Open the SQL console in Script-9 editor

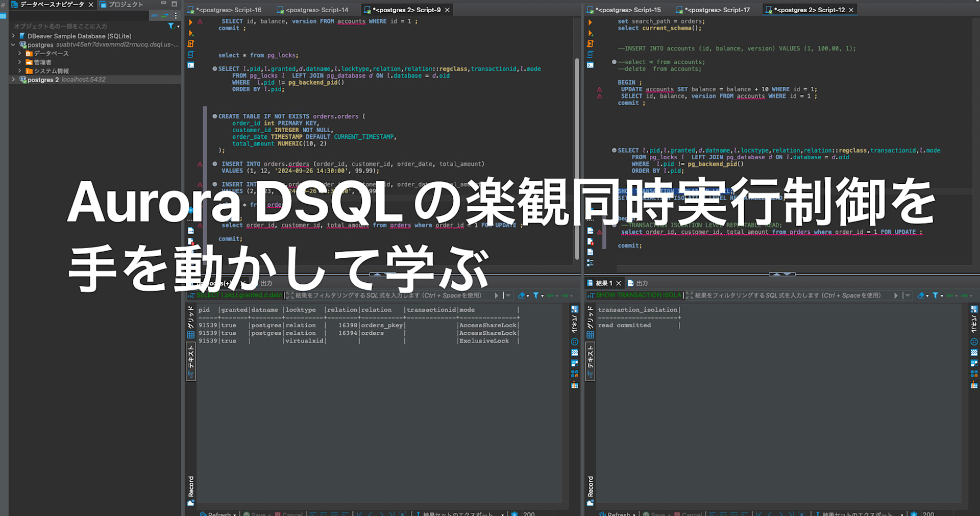[x=191, y=65]
